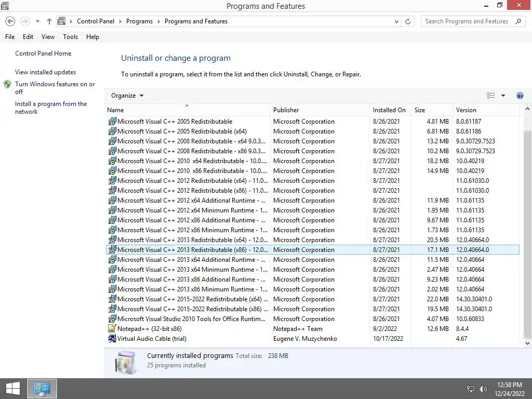Expand the arrow after Control Panel breadcrumb
This screenshot has height=399, width=532.
tap(120, 21)
